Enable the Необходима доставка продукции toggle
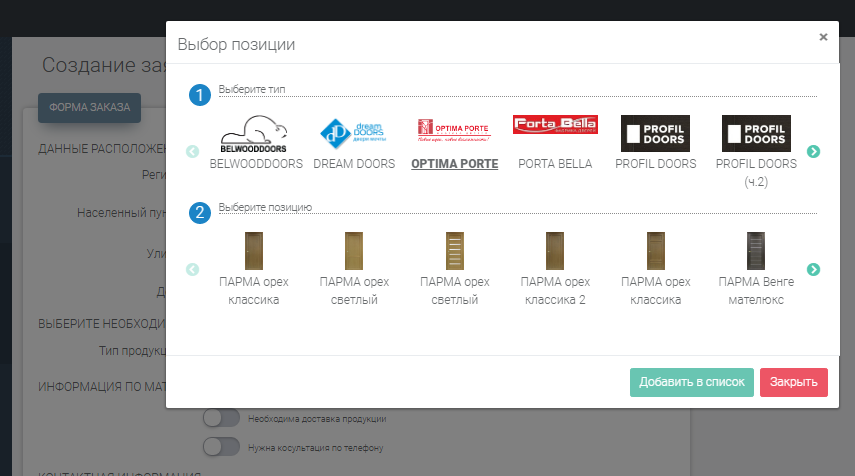This screenshot has height=476, width=855. click(x=221, y=418)
